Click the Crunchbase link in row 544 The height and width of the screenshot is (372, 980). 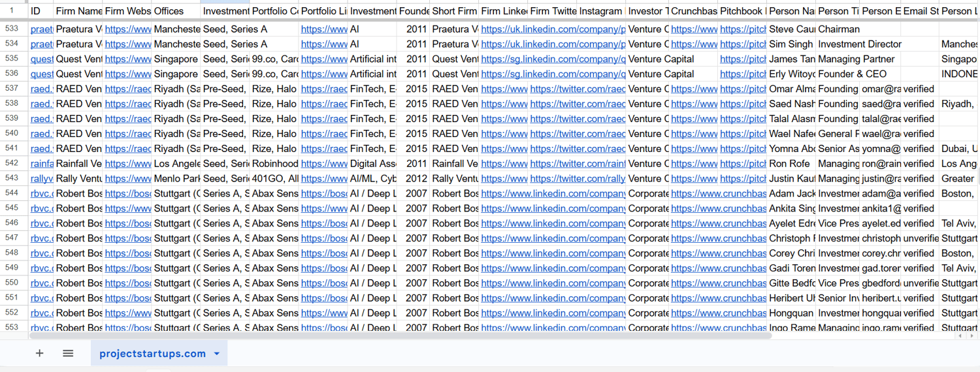coord(718,193)
